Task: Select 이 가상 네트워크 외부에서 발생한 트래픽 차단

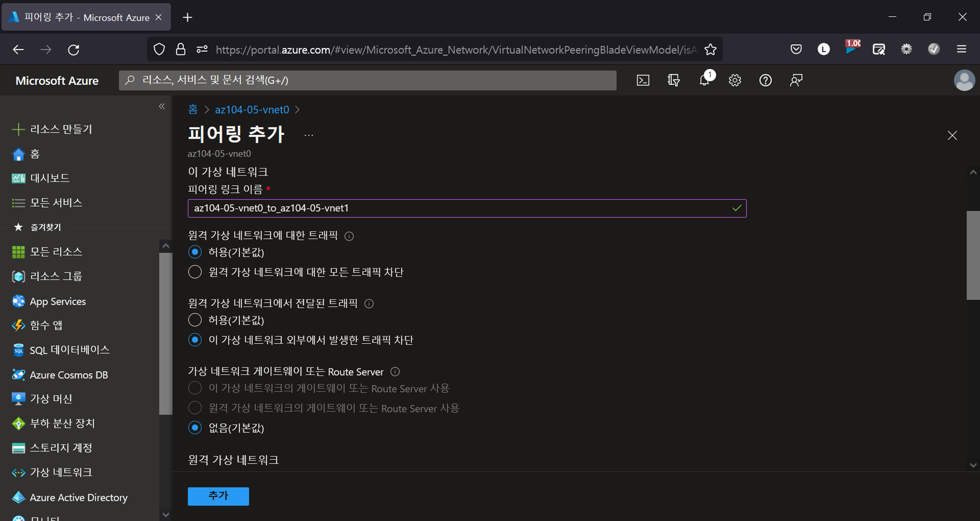Action: (x=195, y=340)
